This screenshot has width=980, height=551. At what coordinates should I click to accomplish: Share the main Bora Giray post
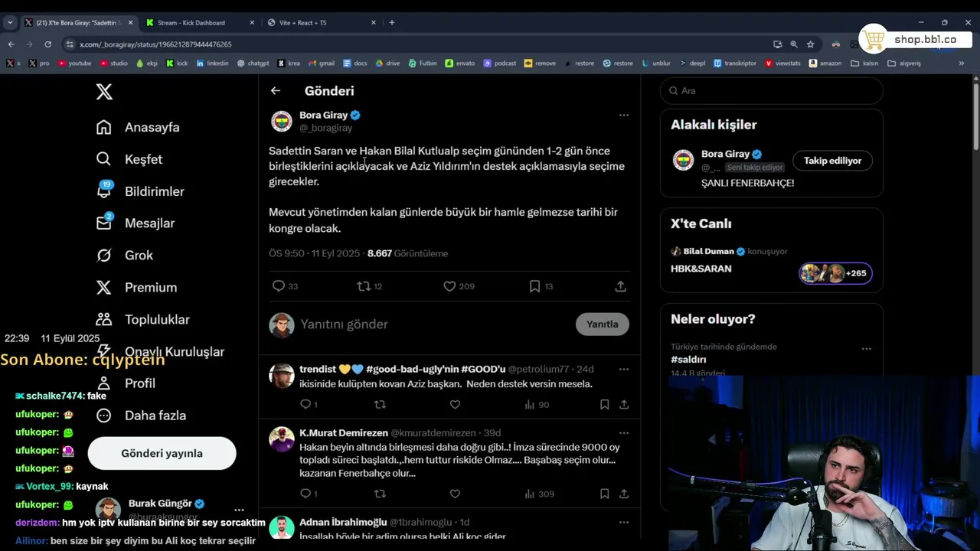[621, 286]
